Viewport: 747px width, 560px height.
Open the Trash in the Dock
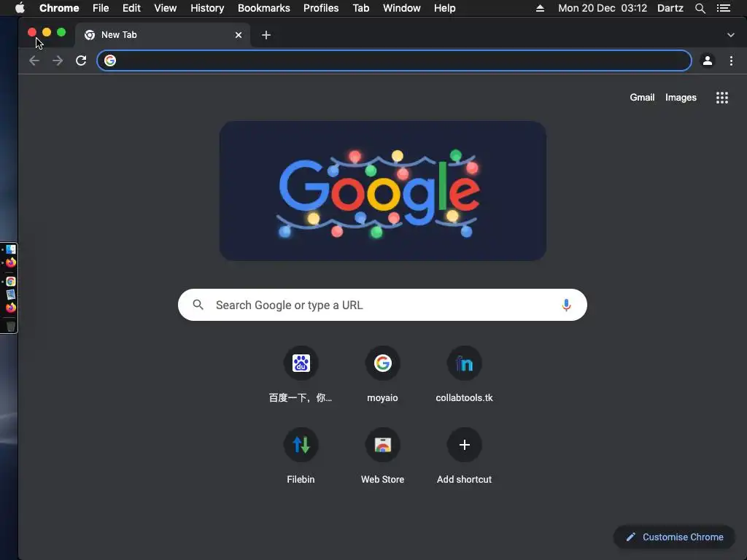click(10, 326)
